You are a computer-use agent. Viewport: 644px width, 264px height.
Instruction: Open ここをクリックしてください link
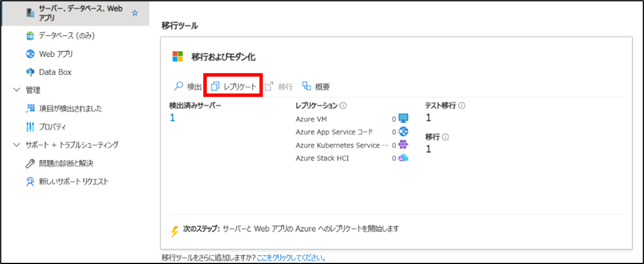[292, 258]
